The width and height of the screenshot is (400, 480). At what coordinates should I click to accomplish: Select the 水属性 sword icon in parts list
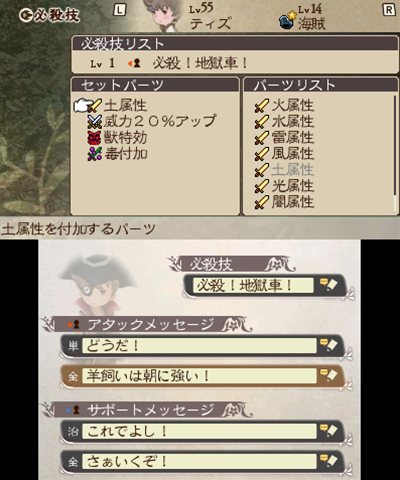(x=262, y=122)
